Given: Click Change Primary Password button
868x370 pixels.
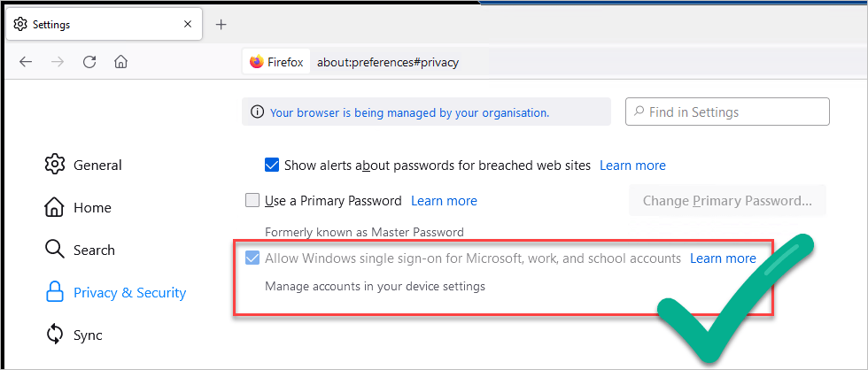Looking at the screenshot, I should point(727,200).
